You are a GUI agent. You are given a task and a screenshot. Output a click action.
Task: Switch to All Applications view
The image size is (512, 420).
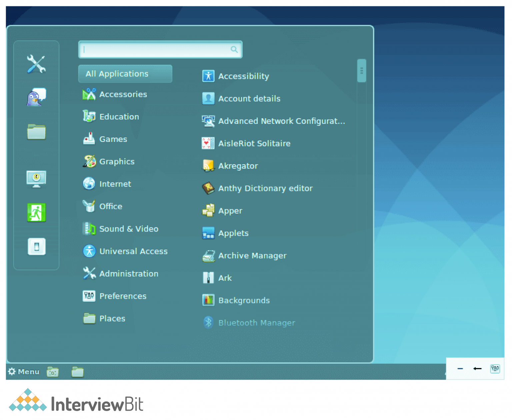tap(117, 74)
